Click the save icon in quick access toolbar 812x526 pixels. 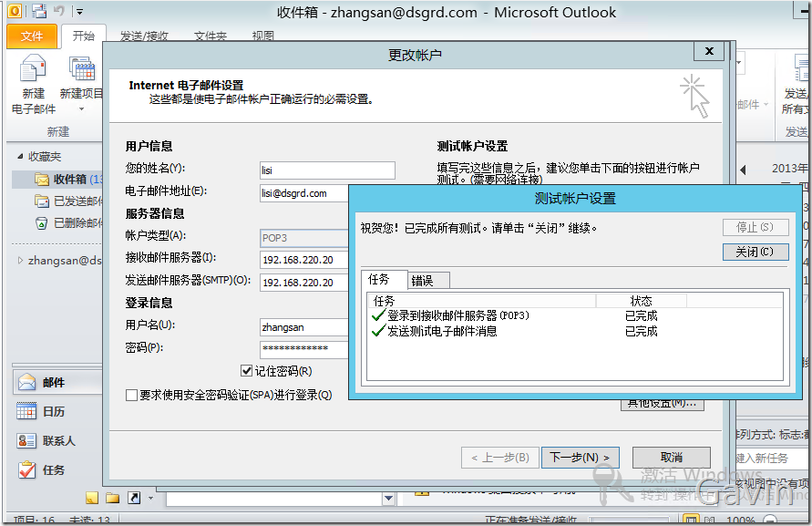38,11
